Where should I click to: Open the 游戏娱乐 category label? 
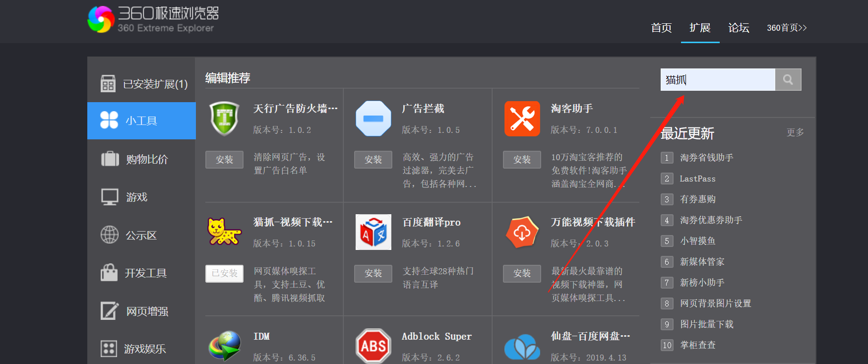tap(145, 349)
